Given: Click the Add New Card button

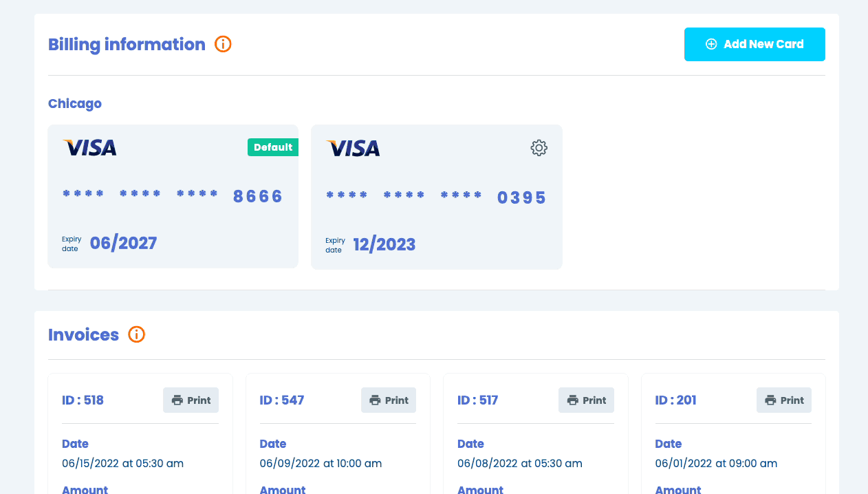Looking at the screenshot, I should (755, 45).
